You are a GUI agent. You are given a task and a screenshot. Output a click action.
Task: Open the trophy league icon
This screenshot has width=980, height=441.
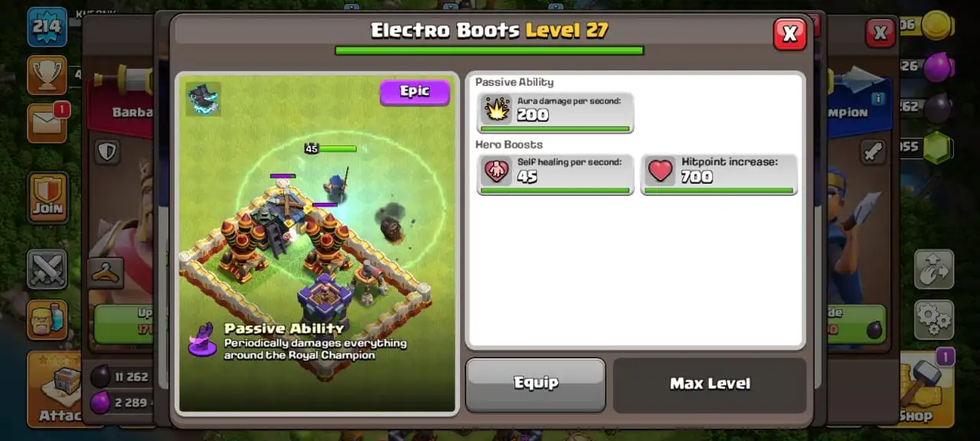[x=47, y=74]
